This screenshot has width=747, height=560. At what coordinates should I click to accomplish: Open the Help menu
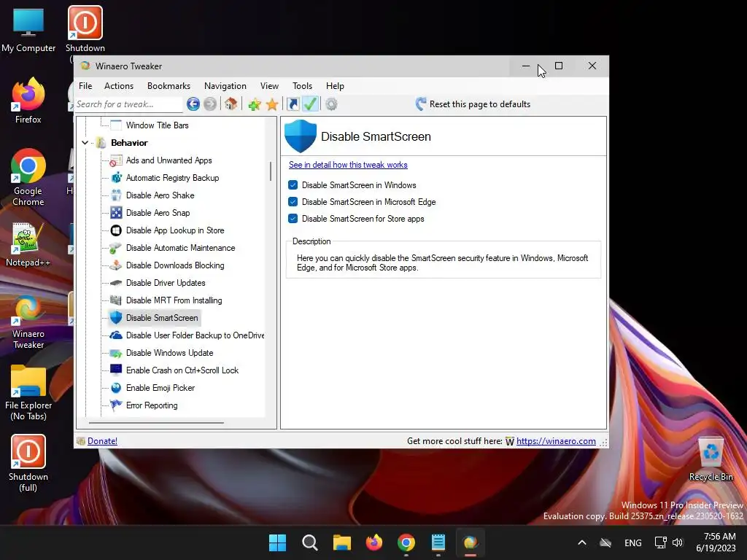pyautogui.click(x=335, y=86)
